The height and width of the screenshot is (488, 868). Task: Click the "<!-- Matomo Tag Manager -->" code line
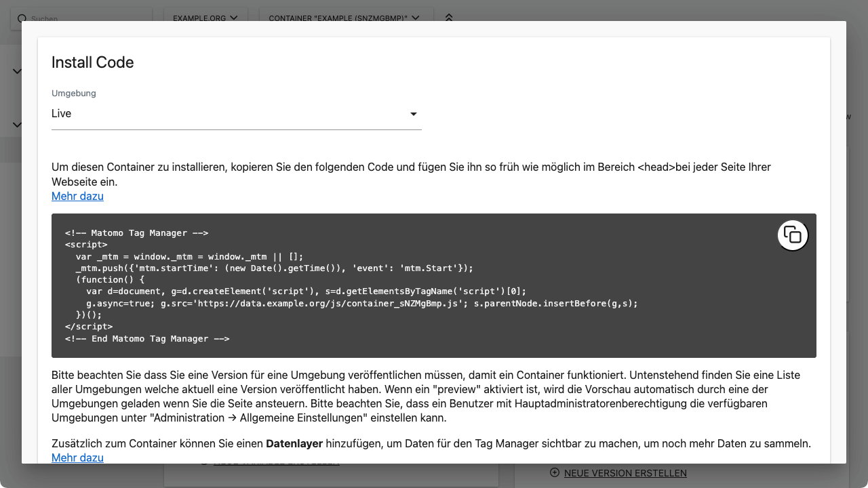pos(136,233)
